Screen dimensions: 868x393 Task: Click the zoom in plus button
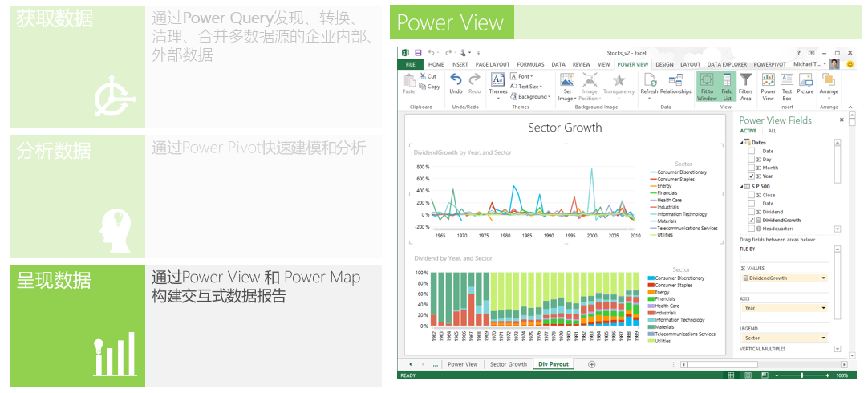[827, 375]
